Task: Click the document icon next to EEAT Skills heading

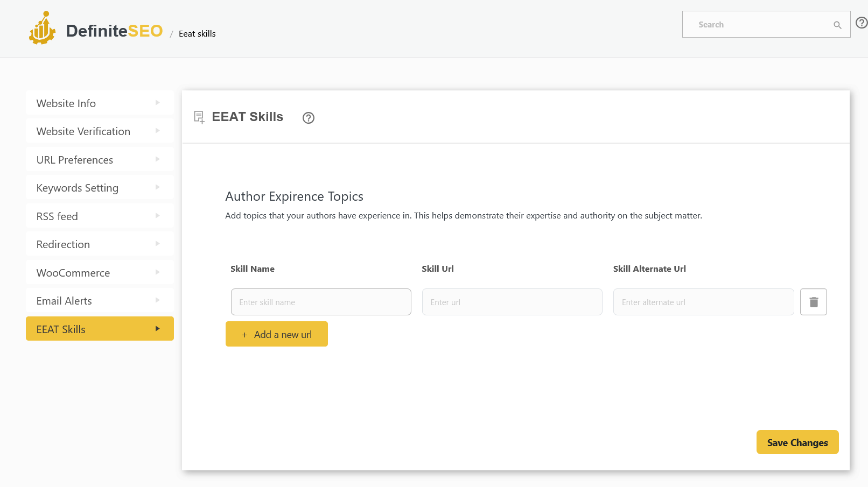Action: (199, 117)
